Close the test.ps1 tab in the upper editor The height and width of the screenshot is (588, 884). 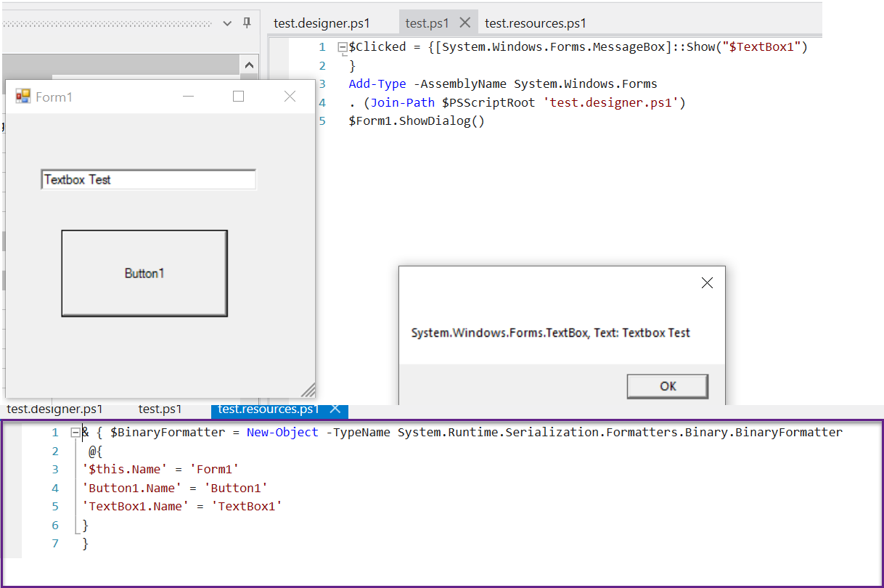coord(465,23)
